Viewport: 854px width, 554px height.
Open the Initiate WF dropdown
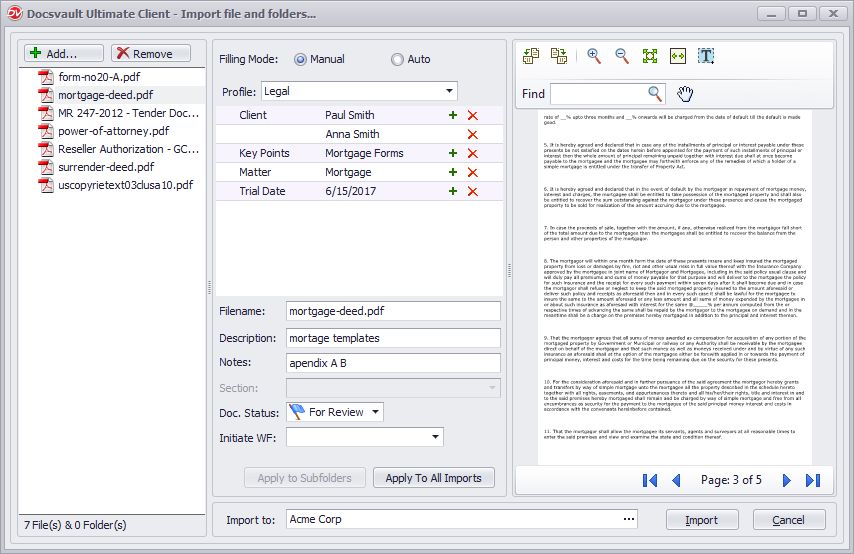point(435,437)
